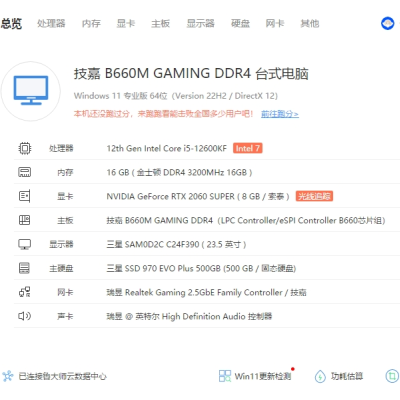Select the SAM0D2C C24F390 monitor text

(176, 244)
